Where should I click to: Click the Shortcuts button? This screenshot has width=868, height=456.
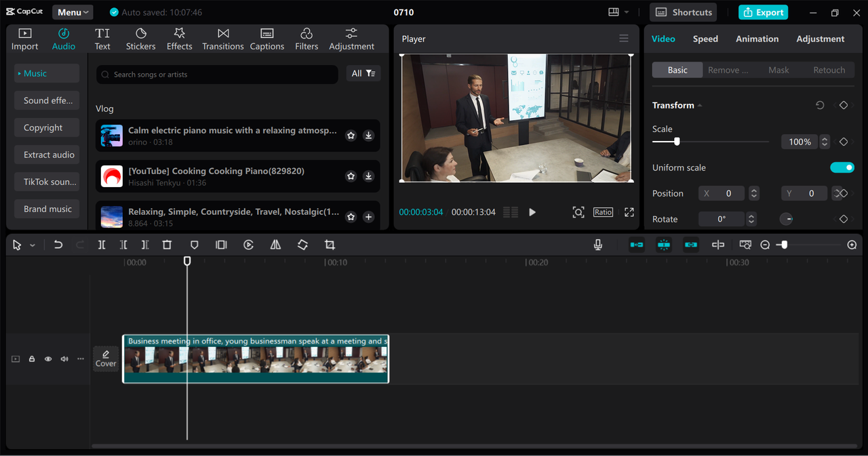[684, 12]
